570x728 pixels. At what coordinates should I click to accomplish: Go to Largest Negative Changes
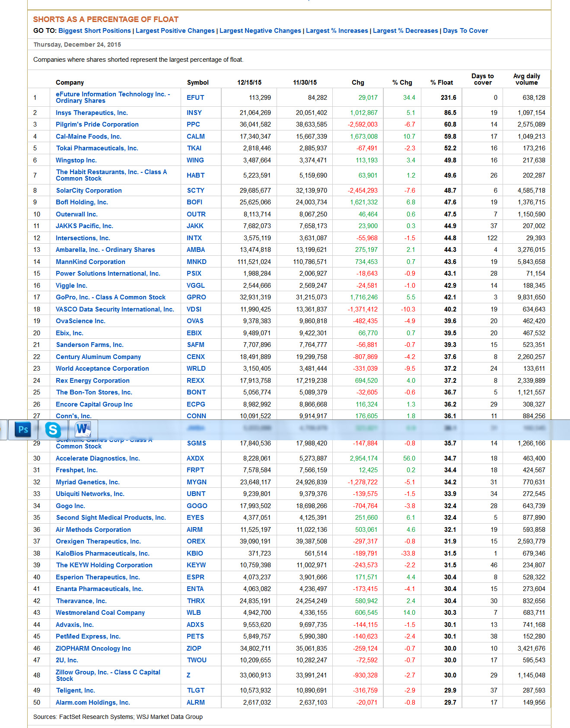click(x=260, y=31)
